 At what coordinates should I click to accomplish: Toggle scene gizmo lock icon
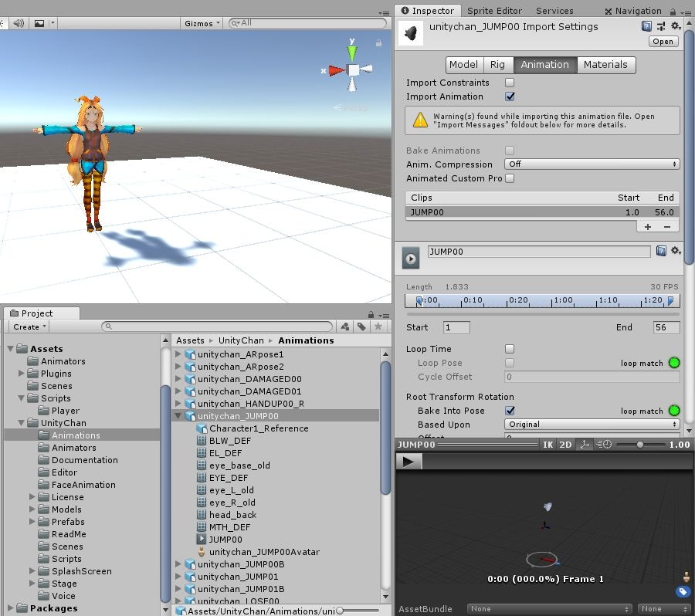click(378, 43)
